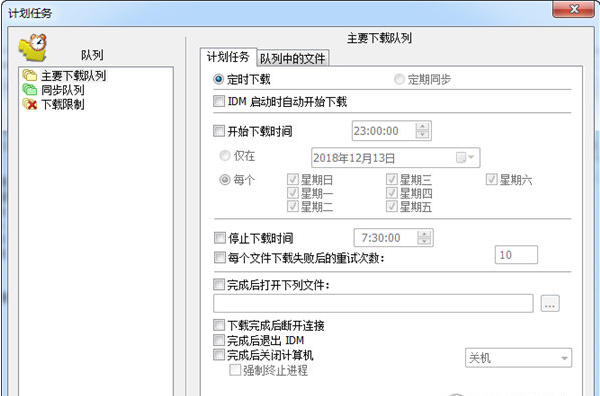600x396 pixels.
Task: Select 同步队列 in the queue list
Action: point(63,90)
